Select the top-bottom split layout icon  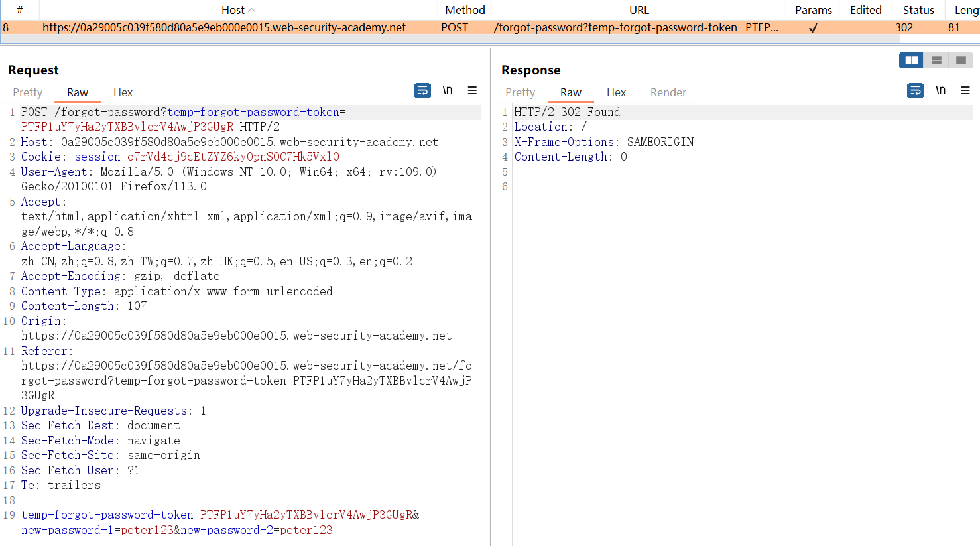tap(936, 60)
